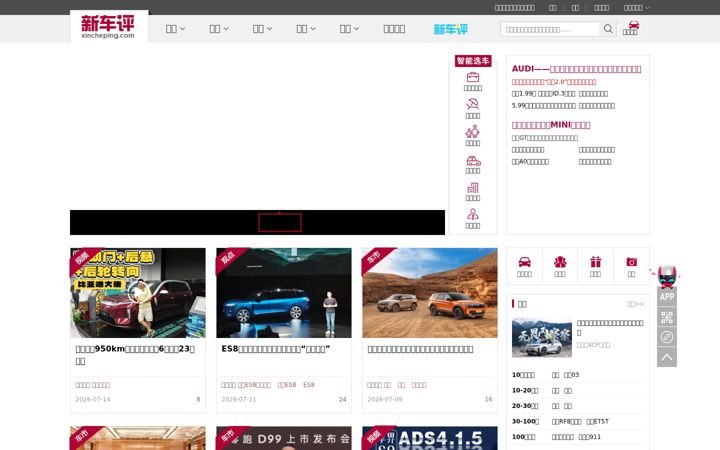Screen dimensions: 720x450
Task: Open the news link starting with 1.99
Action: pos(543,94)
